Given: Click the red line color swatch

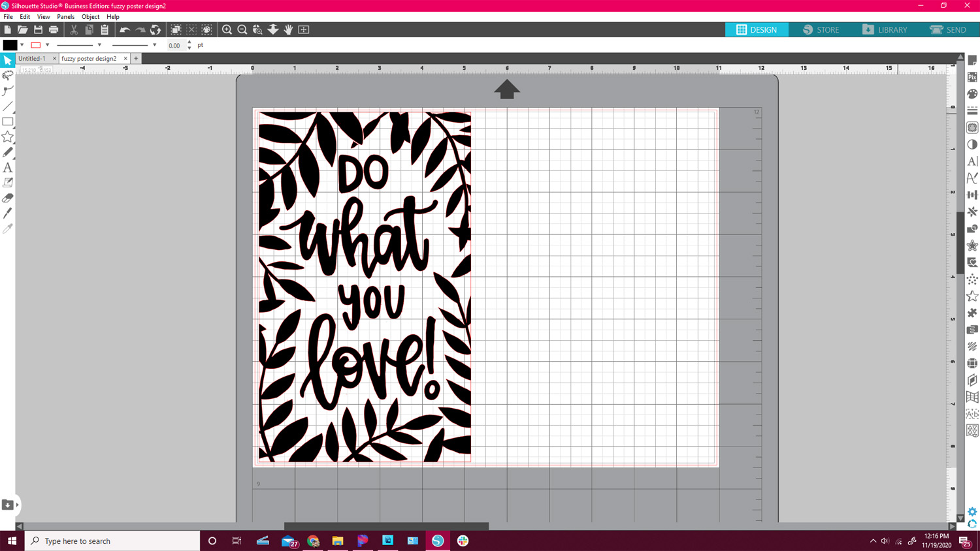Looking at the screenshot, I should click(x=36, y=45).
